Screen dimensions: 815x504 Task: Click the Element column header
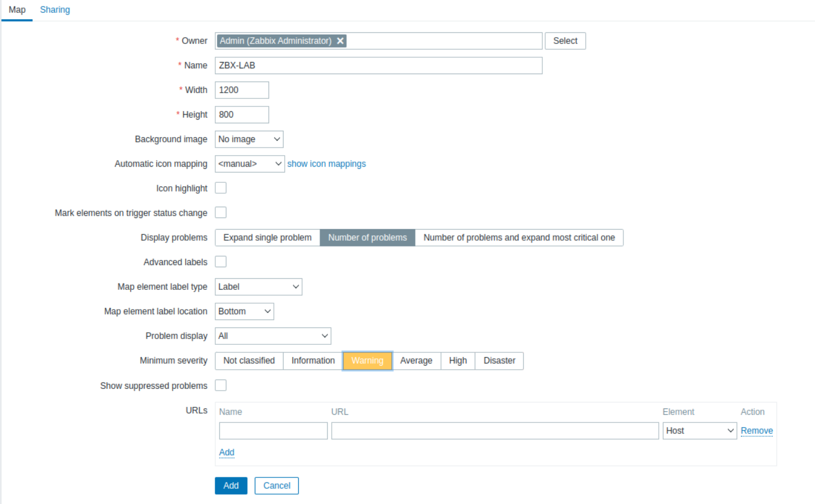[x=678, y=412]
